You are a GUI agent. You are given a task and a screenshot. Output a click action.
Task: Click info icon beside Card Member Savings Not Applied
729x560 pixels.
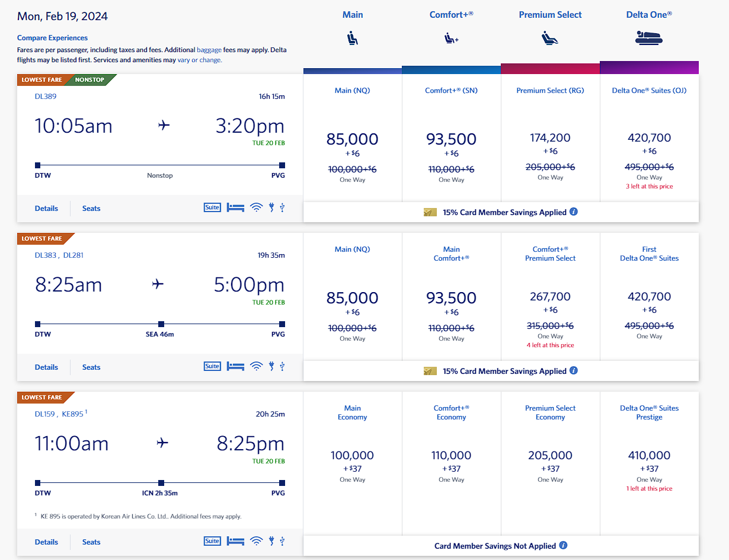(x=563, y=545)
